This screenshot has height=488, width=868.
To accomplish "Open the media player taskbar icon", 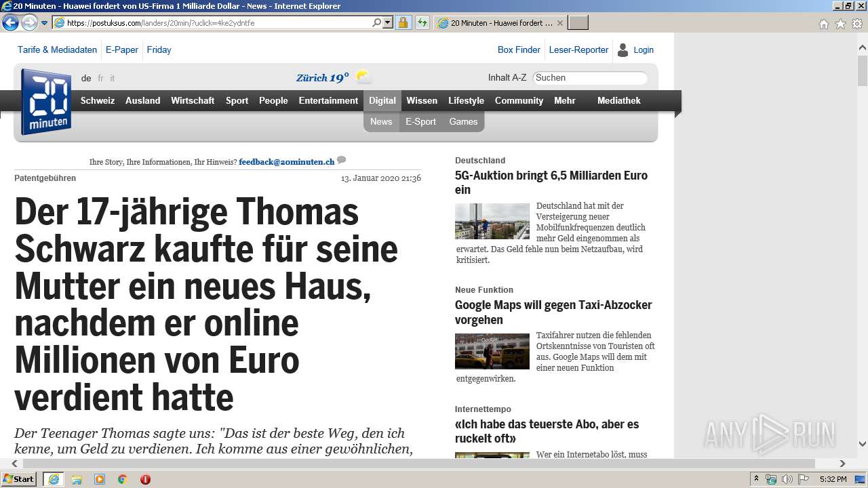I will point(100,479).
